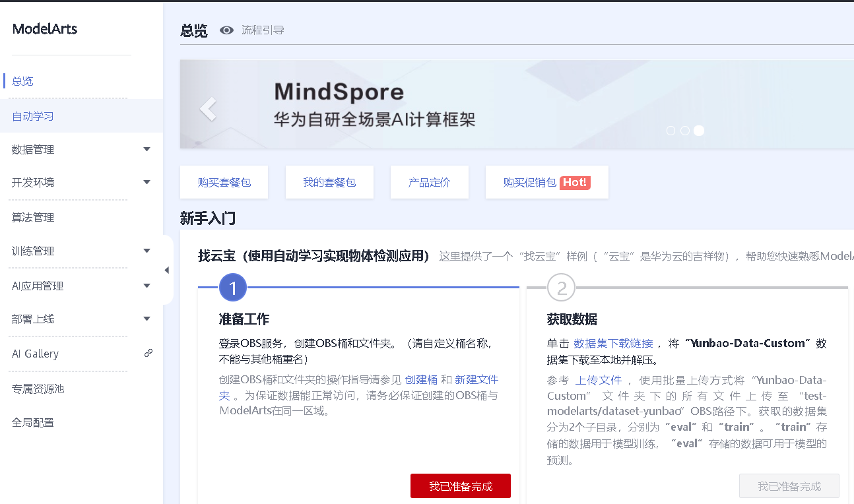854x504 pixels.
Task: Click the disabled grey 我已准备完成 button
Action: [789, 486]
